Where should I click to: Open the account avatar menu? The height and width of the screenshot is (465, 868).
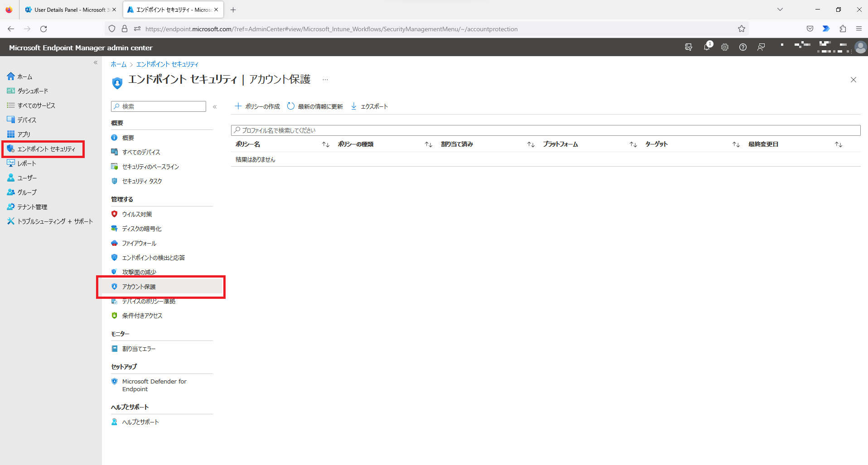[860, 47]
